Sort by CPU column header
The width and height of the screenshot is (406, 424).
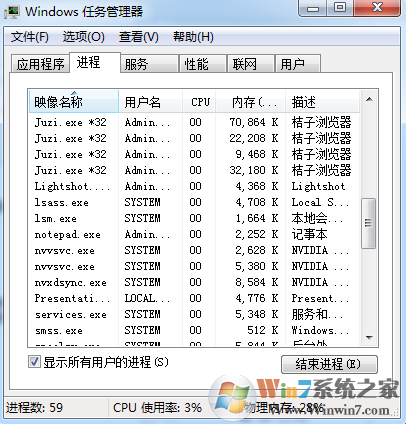tap(199, 101)
